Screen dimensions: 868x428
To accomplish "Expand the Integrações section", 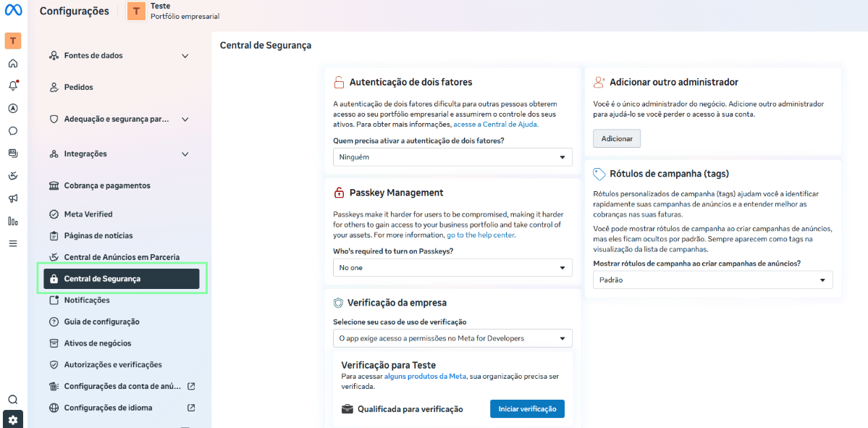I will [x=185, y=154].
